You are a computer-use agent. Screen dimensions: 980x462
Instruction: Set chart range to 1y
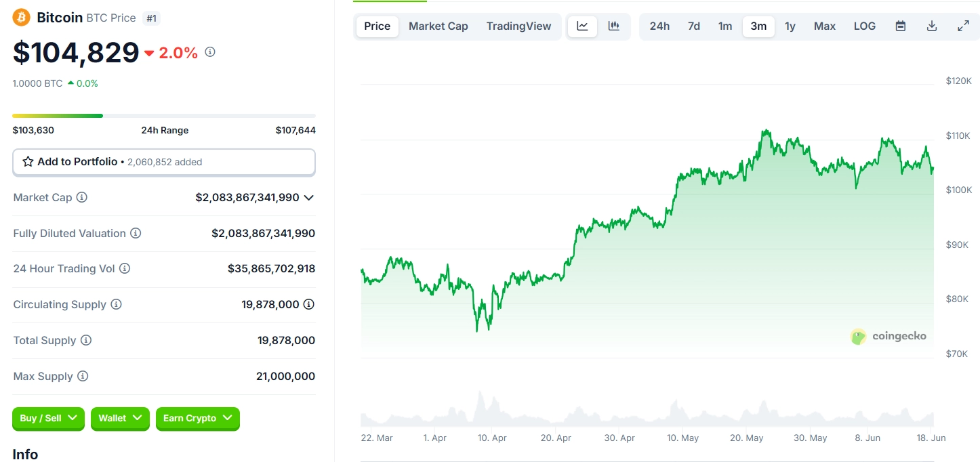tap(790, 26)
